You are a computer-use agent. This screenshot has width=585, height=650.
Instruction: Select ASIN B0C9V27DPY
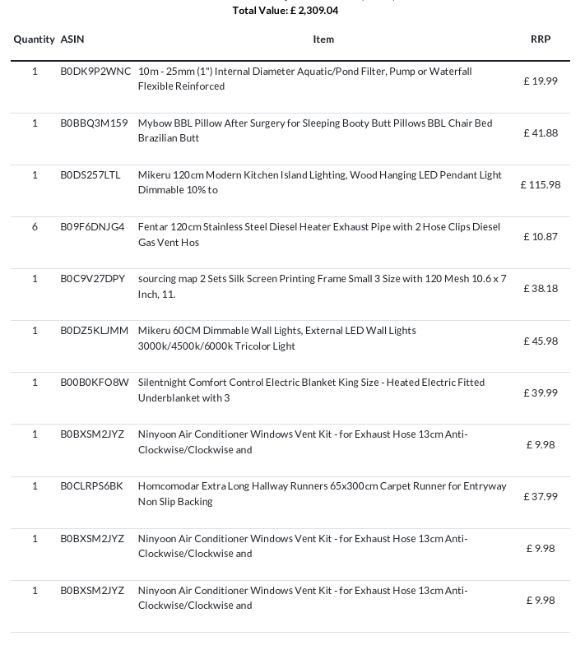click(x=92, y=279)
